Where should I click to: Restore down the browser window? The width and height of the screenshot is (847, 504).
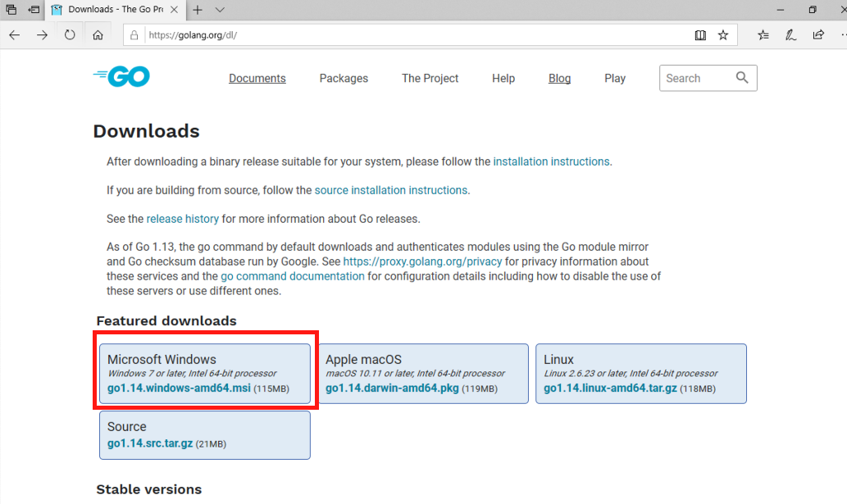(x=813, y=10)
